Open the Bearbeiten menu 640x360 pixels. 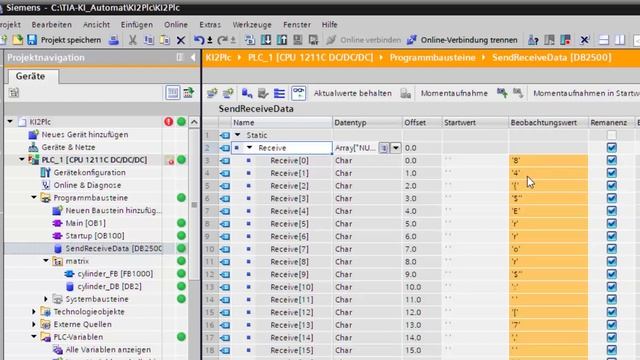(x=51, y=24)
